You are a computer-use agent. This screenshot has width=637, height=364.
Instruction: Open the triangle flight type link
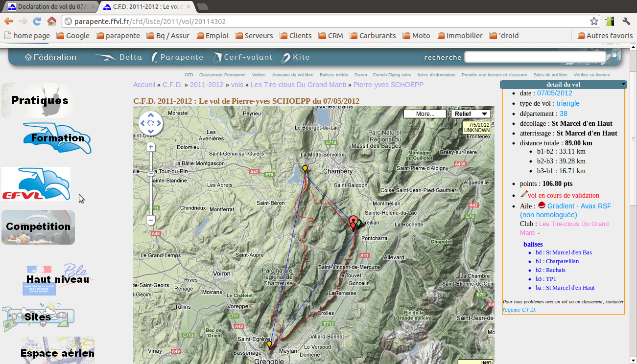pos(568,103)
